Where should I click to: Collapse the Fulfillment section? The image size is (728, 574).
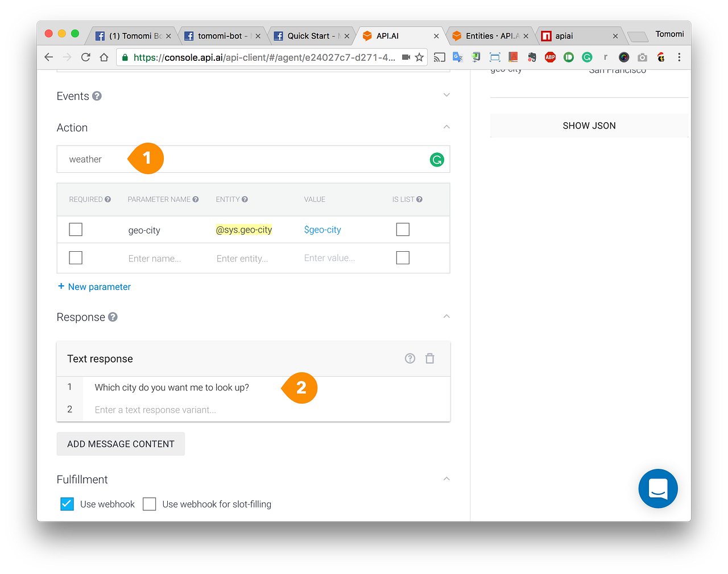[446, 479]
